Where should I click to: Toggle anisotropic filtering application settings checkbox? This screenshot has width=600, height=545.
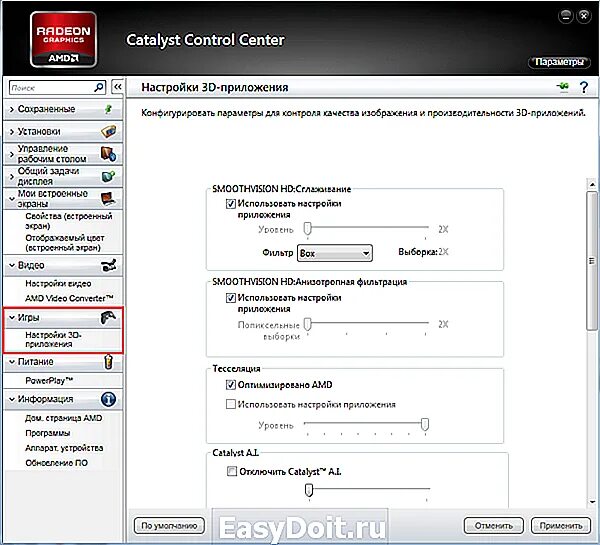(x=231, y=298)
